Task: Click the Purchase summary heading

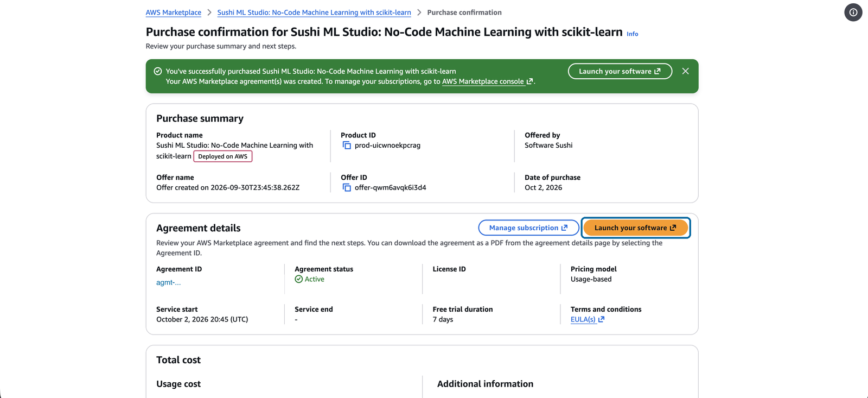Action: coord(200,118)
